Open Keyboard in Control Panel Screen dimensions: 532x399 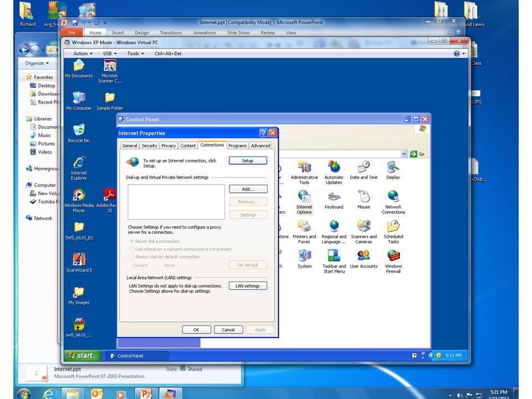point(334,200)
